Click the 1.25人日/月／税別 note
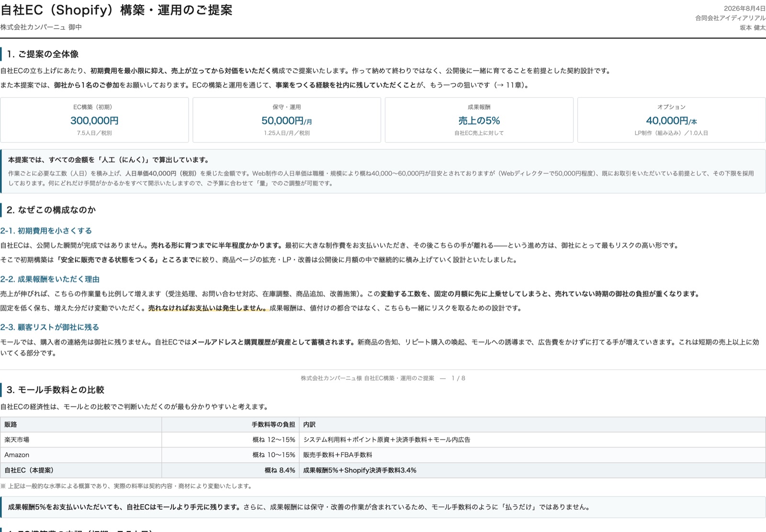Screen dimensions: 766x532 [x=287, y=133]
